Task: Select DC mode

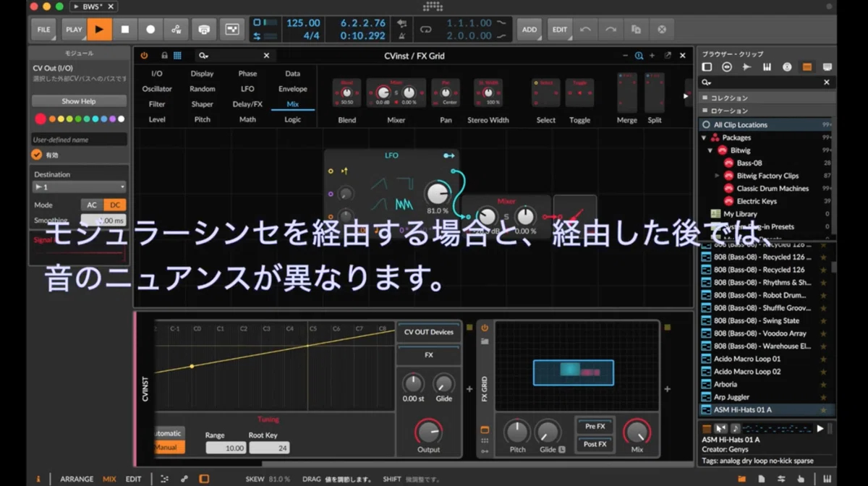Action: (x=114, y=205)
